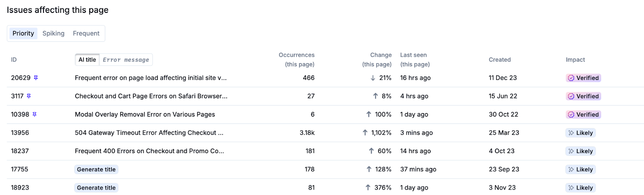
Task: Select the Priority tab
Action: (23, 33)
